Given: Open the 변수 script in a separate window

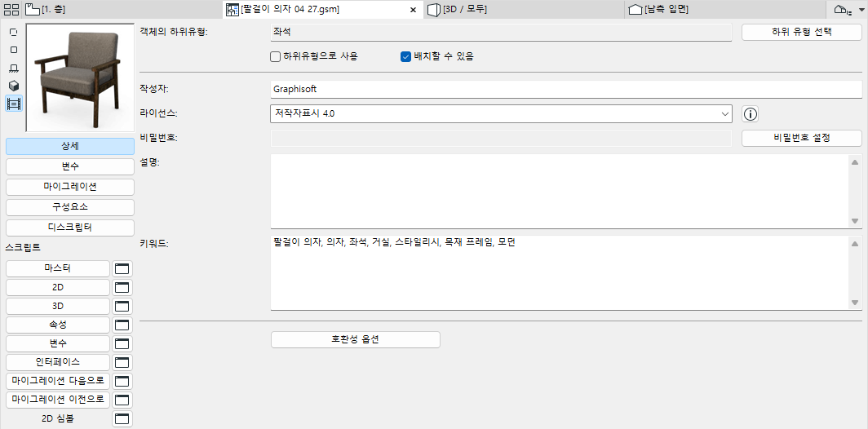Looking at the screenshot, I should pos(122,343).
